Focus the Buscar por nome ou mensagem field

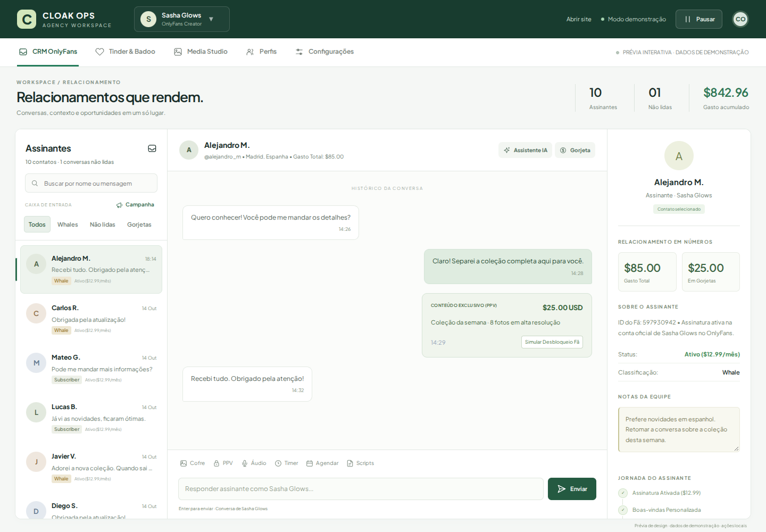(91, 183)
